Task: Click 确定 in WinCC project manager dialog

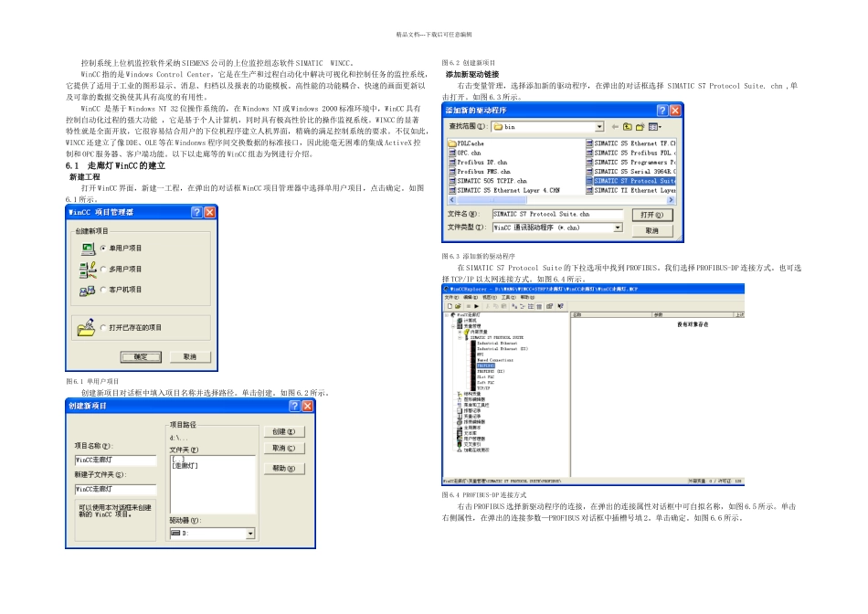Action: [x=141, y=357]
